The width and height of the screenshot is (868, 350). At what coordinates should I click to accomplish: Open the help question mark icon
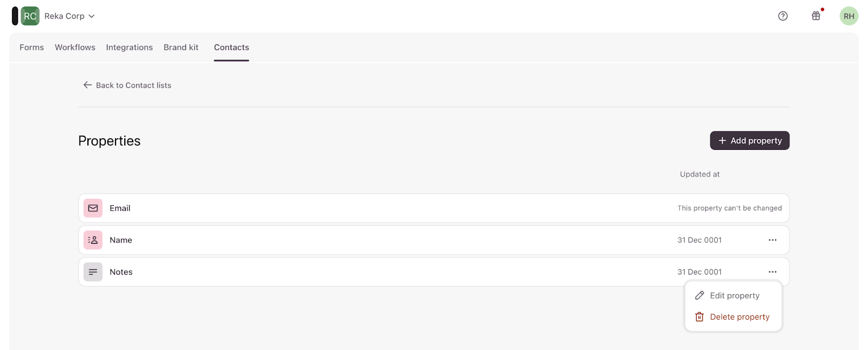pyautogui.click(x=783, y=16)
